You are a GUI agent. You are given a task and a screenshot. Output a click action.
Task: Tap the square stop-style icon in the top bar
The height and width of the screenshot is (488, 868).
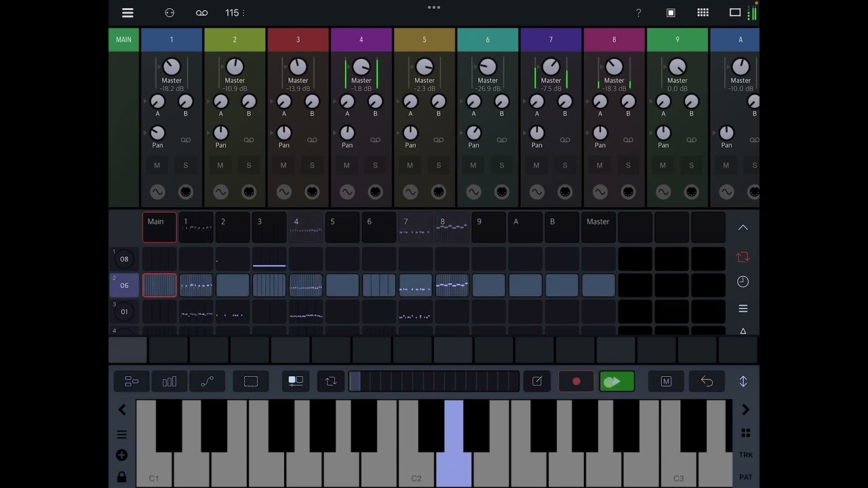click(671, 13)
